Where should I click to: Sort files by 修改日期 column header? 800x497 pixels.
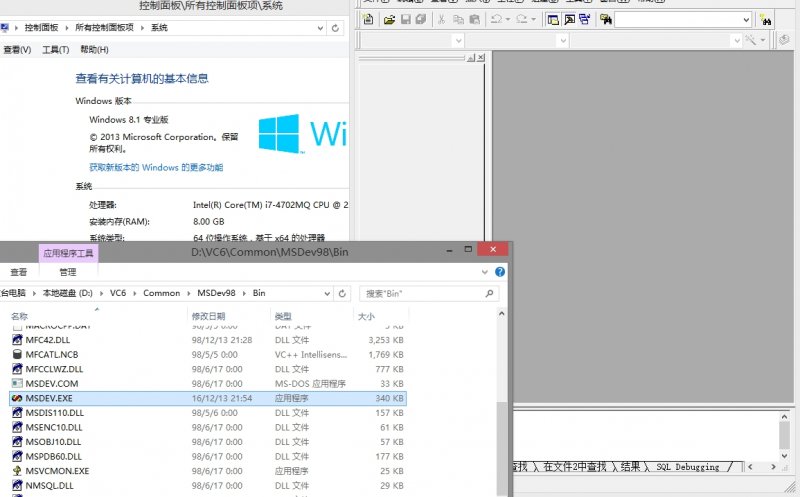tap(208, 316)
